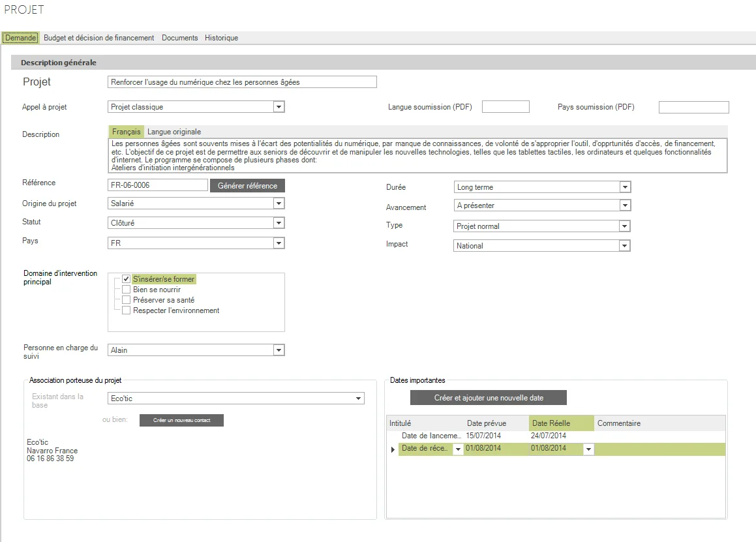Click the Créer un nouveau contact button
The height and width of the screenshot is (542, 756).
182,421
